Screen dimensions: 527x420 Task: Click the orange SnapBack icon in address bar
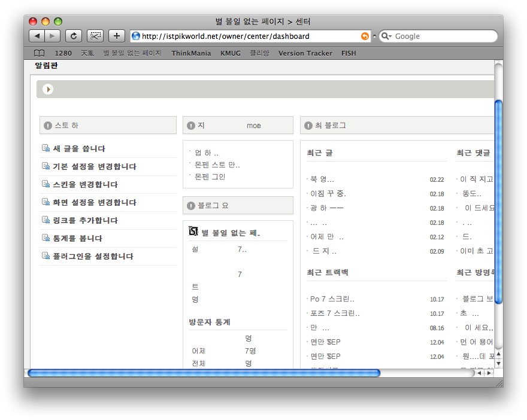(365, 36)
